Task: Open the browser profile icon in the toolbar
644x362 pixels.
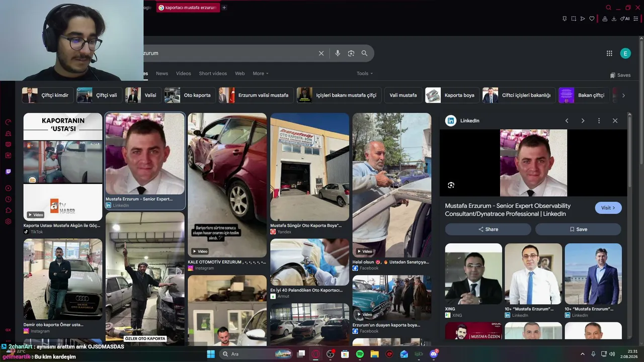Action: pos(605,19)
